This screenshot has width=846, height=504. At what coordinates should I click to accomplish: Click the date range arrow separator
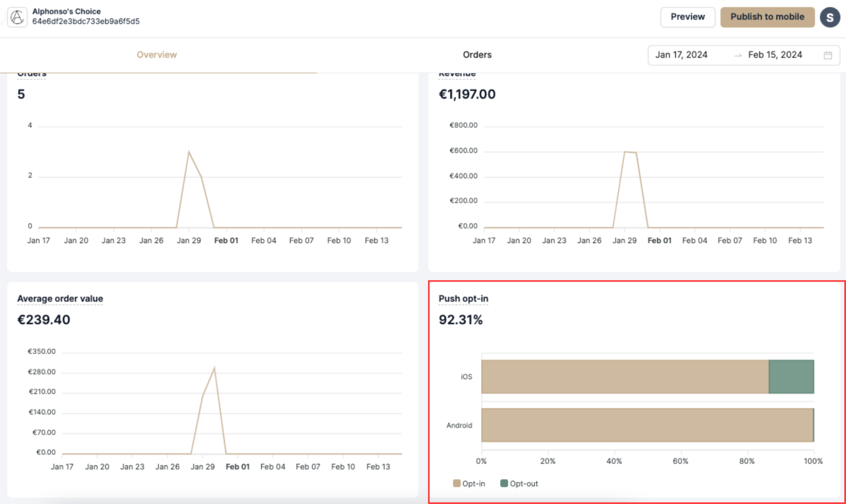click(738, 55)
